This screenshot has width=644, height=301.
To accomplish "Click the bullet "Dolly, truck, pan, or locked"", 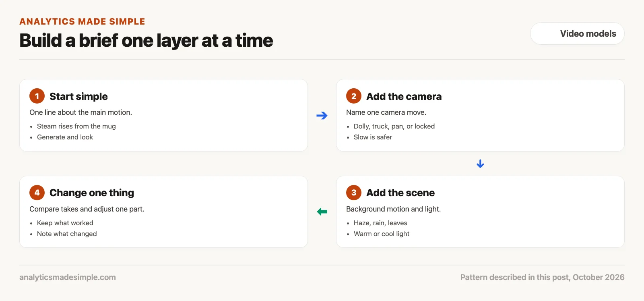I will pos(394,126).
